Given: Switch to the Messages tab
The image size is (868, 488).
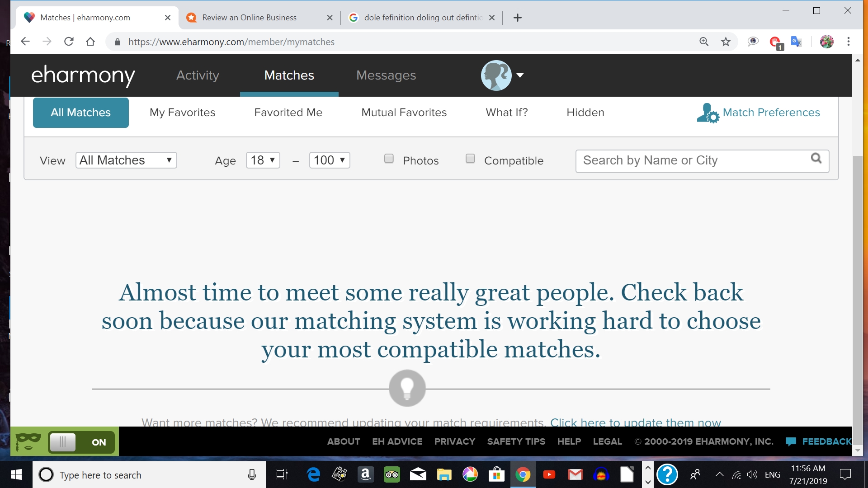Looking at the screenshot, I should tap(386, 75).
